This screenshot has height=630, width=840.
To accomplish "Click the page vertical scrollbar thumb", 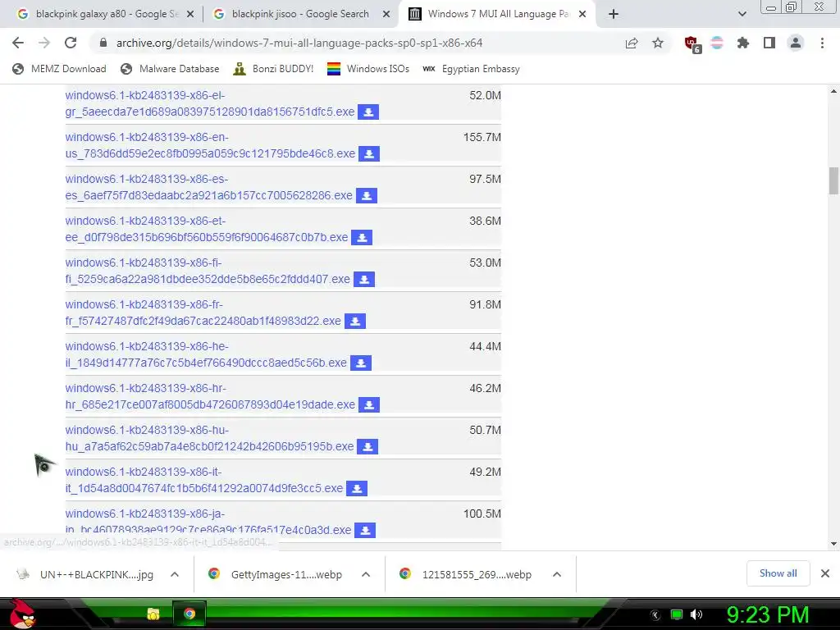I will point(833,181).
